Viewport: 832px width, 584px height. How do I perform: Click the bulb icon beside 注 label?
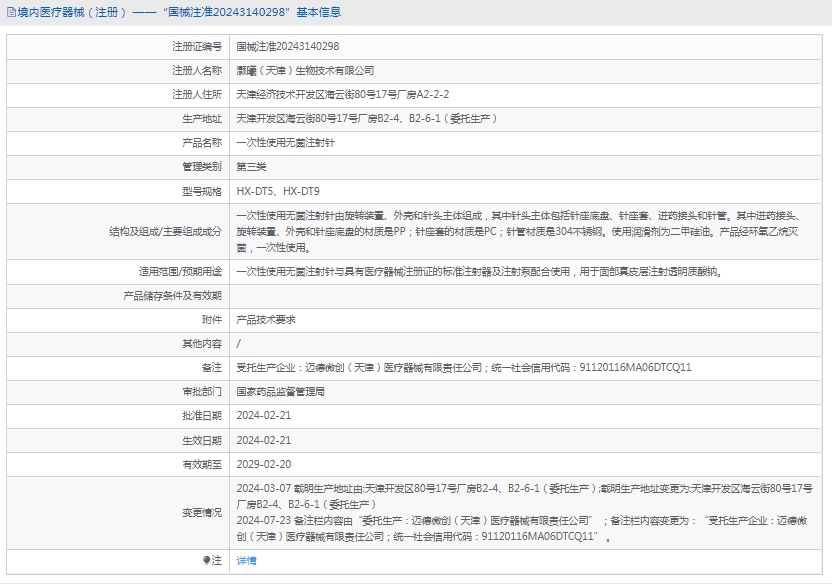click(207, 561)
